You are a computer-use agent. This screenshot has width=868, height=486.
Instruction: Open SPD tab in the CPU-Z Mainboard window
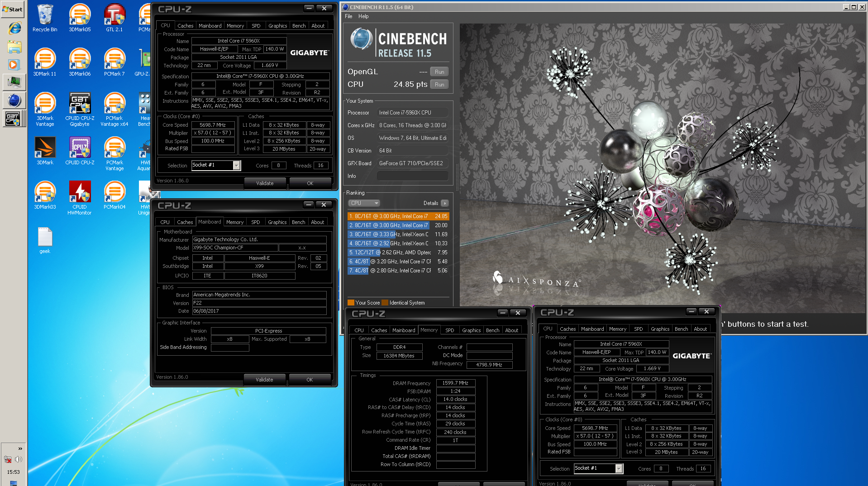pos(256,222)
